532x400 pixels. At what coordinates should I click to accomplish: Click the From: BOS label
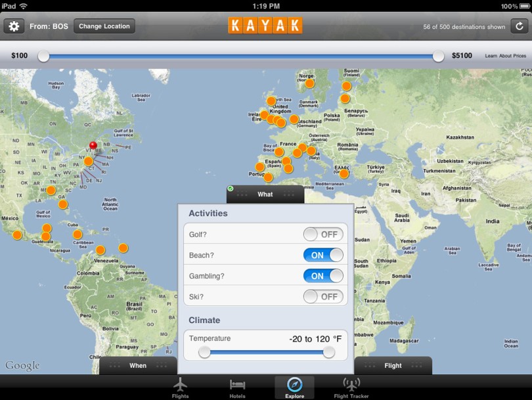pyautogui.click(x=49, y=26)
